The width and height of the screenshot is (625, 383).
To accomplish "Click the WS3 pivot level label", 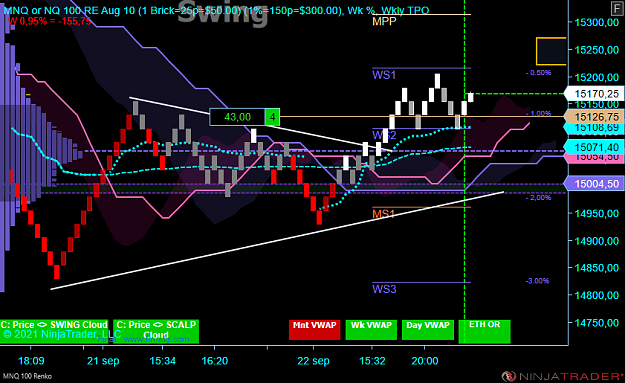I will pyautogui.click(x=384, y=289).
